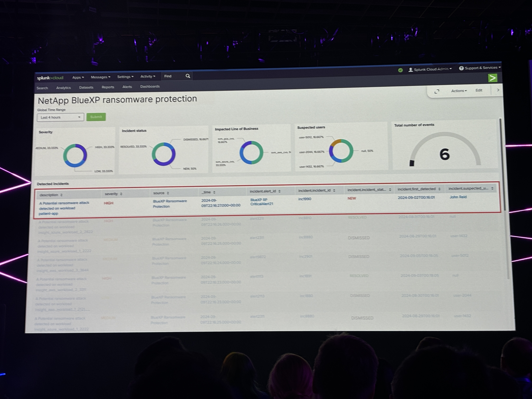
Task: Click suspected user John Reid
Action: [x=458, y=197]
